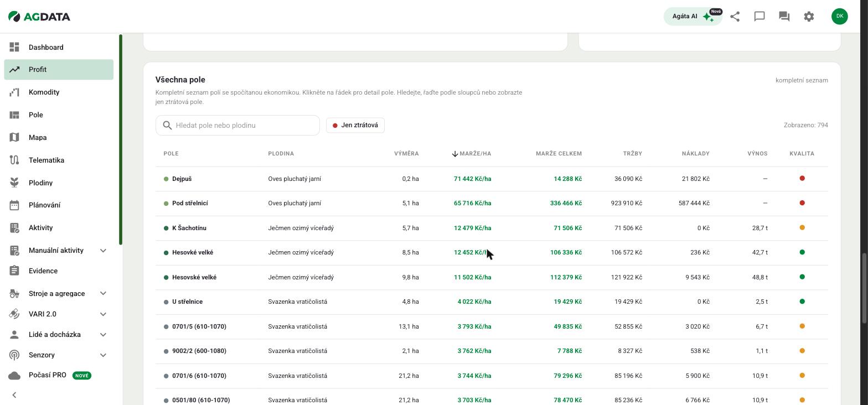
Task: Open the single chat bubble icon
Action: click(x=759, y=17)
